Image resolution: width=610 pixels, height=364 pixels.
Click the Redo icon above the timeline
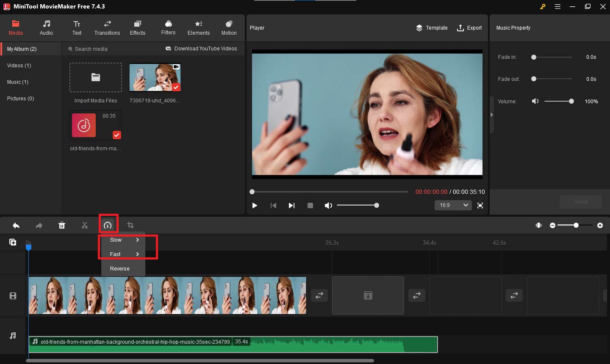coord(39,225)
